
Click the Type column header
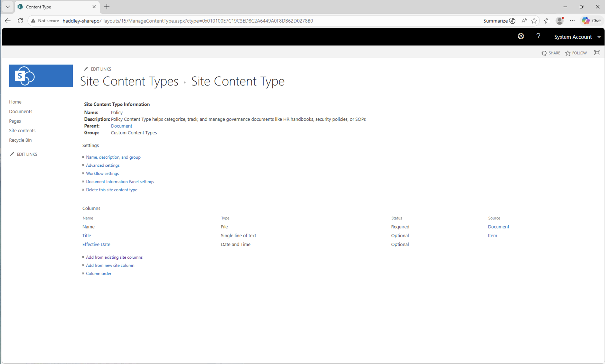tap(225, 218)
